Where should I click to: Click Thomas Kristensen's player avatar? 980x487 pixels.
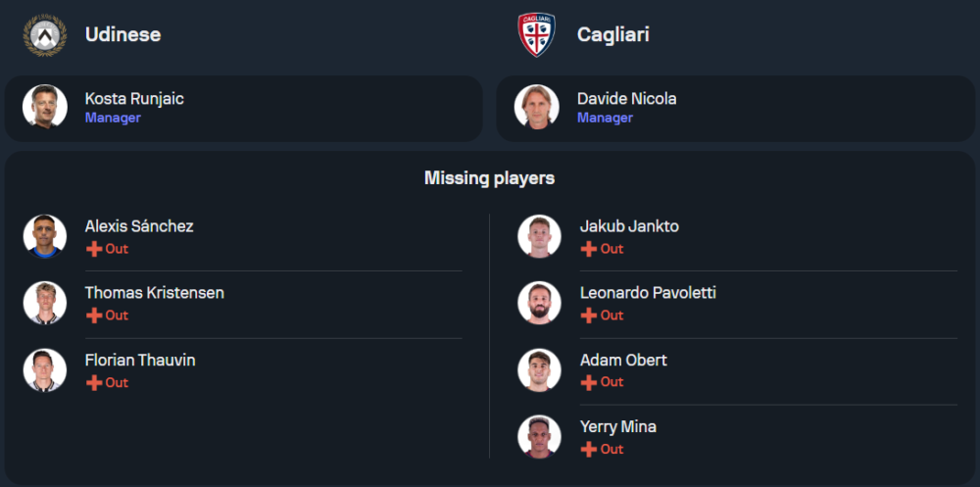pyautogui.click(x=45, y=303)
